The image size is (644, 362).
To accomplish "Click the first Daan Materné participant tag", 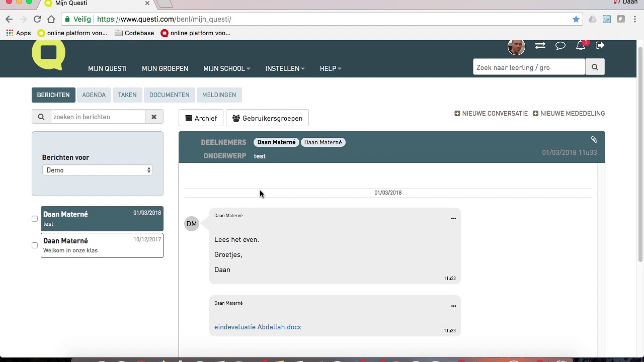I will (x=276, y=142).
